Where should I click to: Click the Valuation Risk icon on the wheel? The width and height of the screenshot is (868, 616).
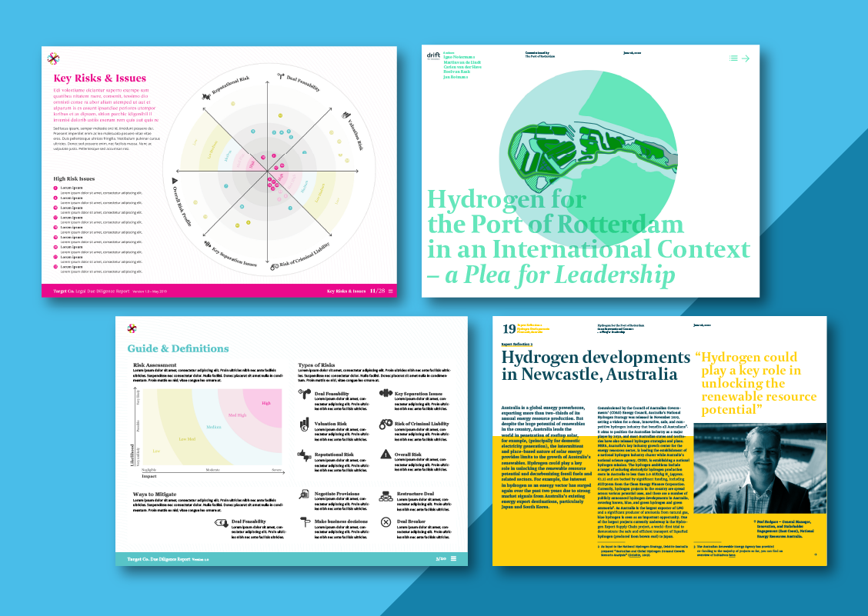click(346, 115)
